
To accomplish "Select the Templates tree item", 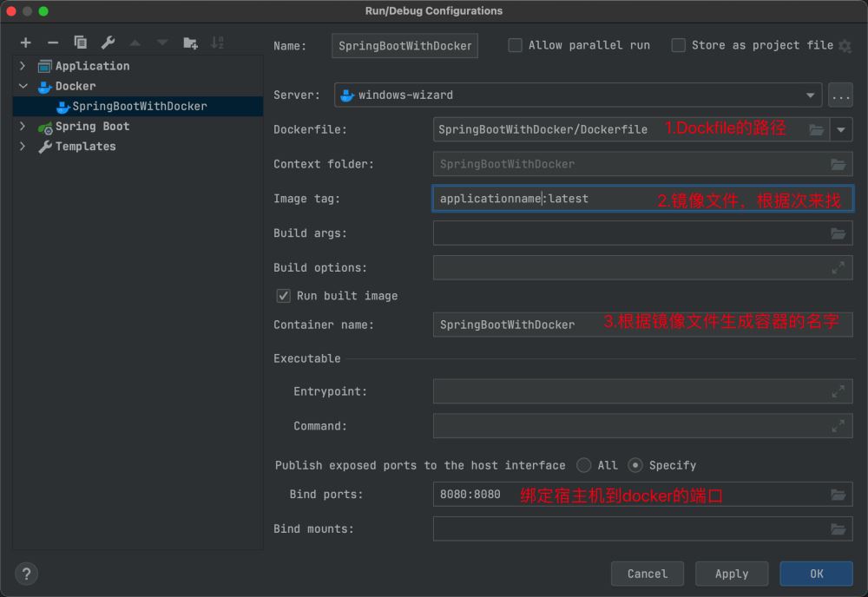I will 85,147.
